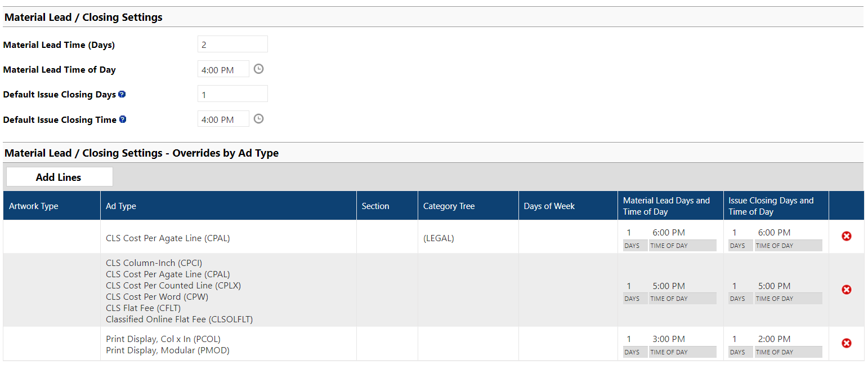Edit the Material Lead Time (Days) field
Viewport: 868px width, 373px height.
(x=232, y=45)
